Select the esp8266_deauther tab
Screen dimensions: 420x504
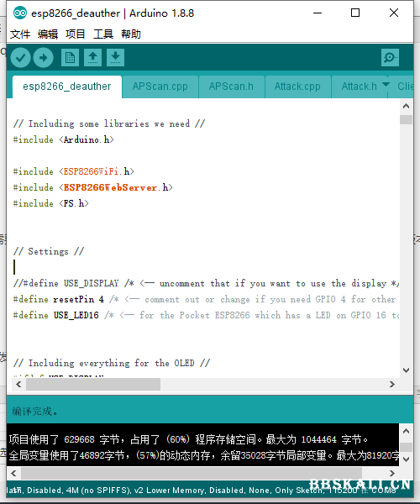pos(67,87)
